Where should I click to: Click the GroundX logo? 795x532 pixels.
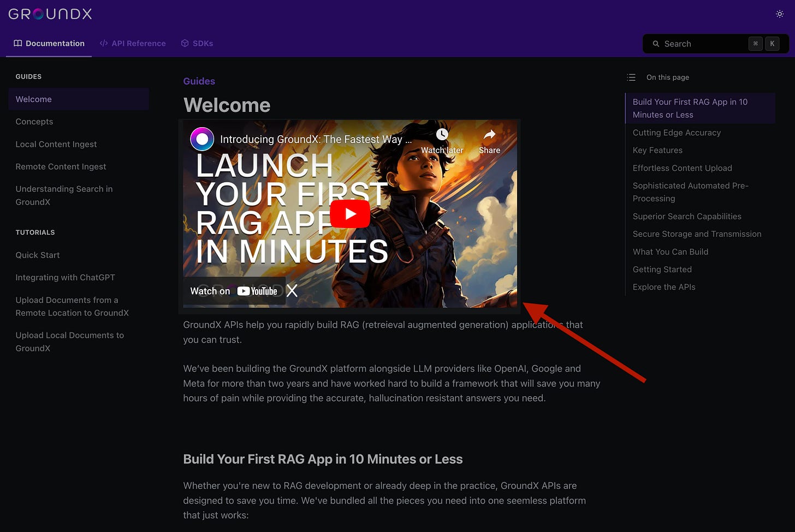(50, 14)
